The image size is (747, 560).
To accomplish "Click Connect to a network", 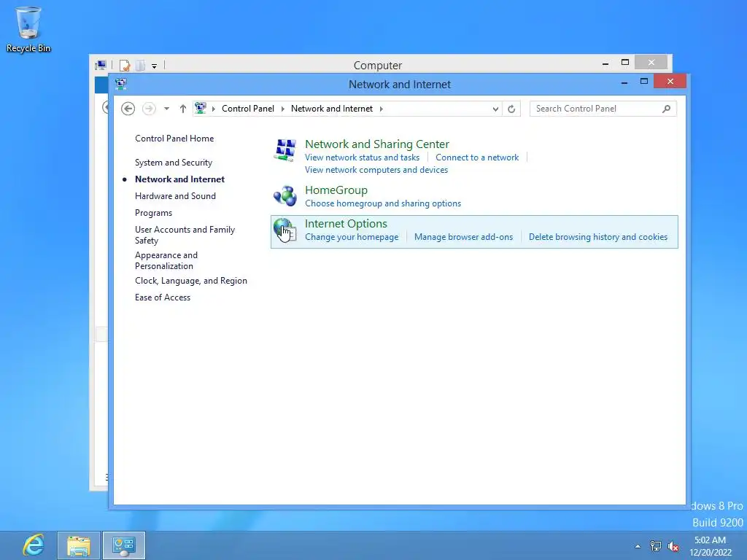I will [477, 157].
